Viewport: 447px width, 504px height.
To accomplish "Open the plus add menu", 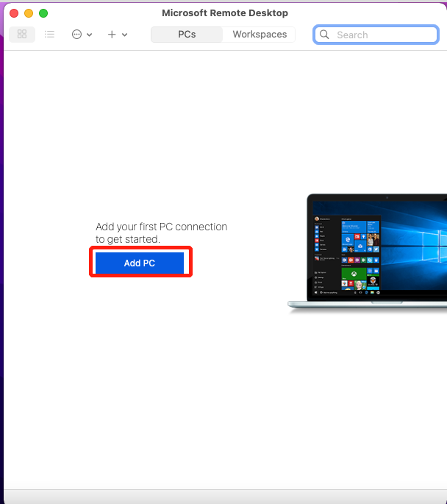I will [x=117, y=35].
